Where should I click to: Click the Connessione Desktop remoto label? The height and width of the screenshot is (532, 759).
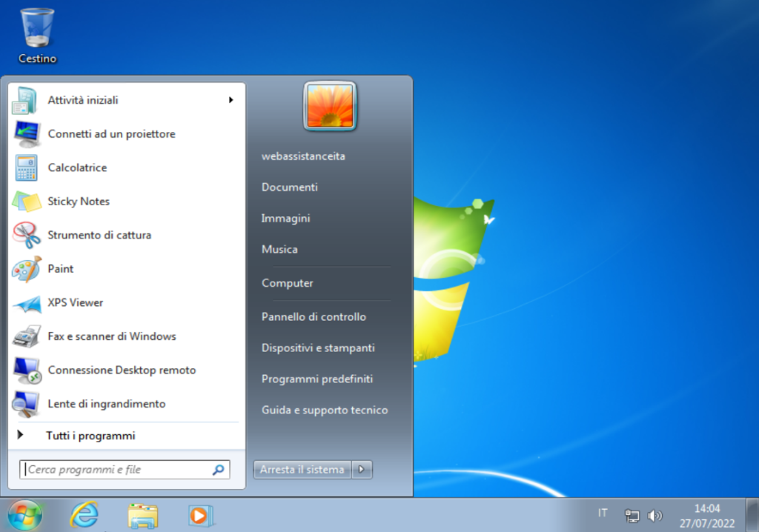pos(122,370)
